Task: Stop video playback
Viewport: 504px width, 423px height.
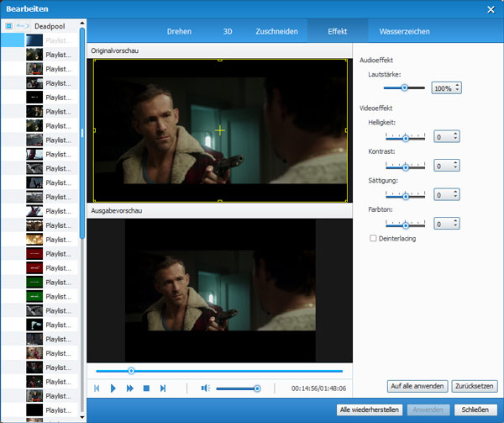Action: click(146, 388)
